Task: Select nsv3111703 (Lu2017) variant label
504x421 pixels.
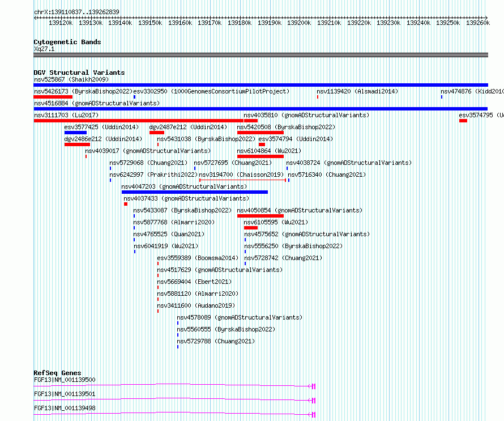Action: (66, 115)
